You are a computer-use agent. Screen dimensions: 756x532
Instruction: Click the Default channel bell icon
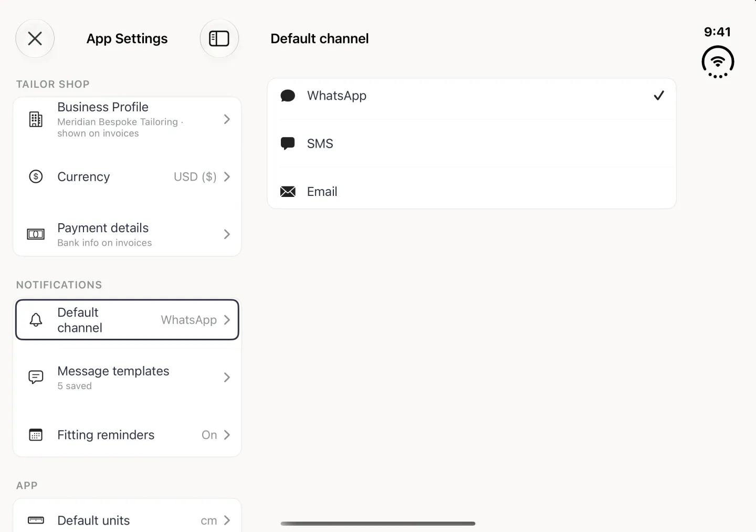tap(36, 320)
